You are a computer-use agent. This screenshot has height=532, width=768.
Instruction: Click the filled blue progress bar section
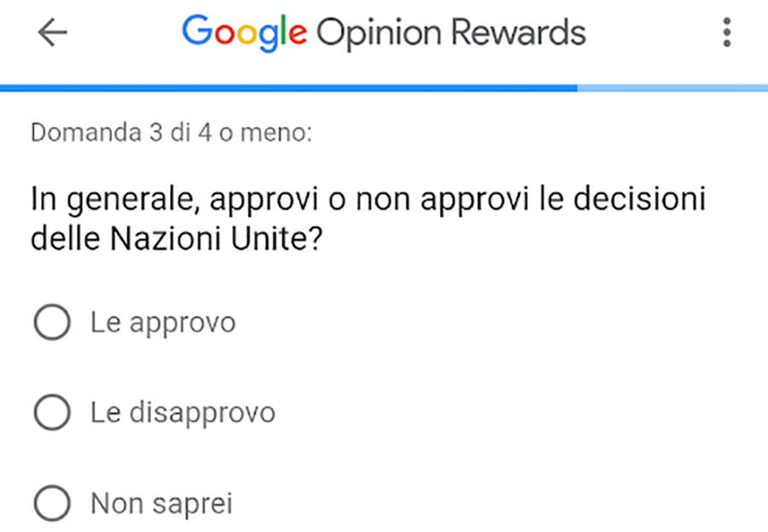(x=288, y=88)
